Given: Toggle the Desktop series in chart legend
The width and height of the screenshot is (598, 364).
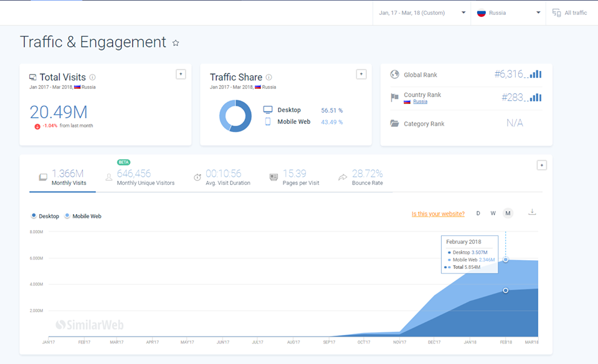Looking at the screenshot, I should 45,216.
